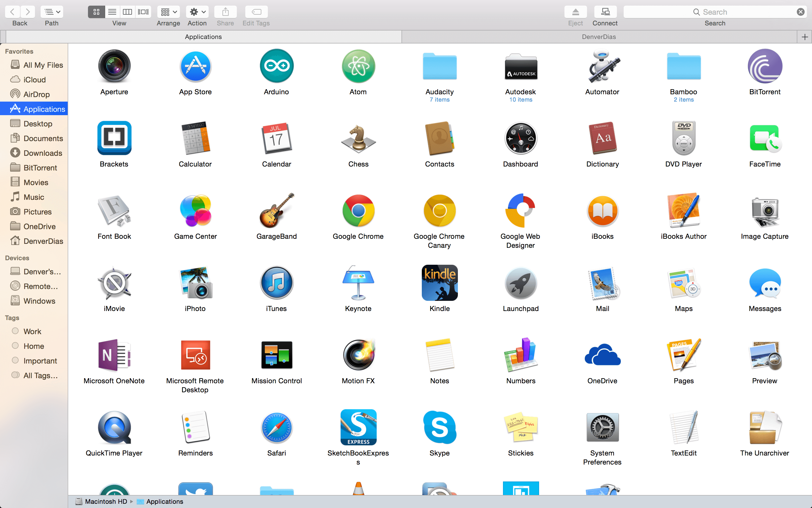The height and width of the screenshot is (508, 812).
Task: Open All Tags… in sidebar
Action: [34, 375]
